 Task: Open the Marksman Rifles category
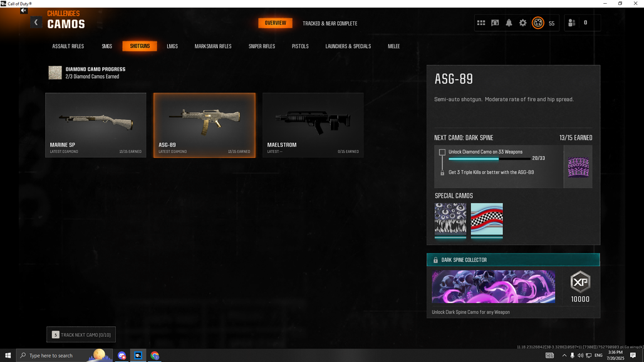[x=213, y=46]
